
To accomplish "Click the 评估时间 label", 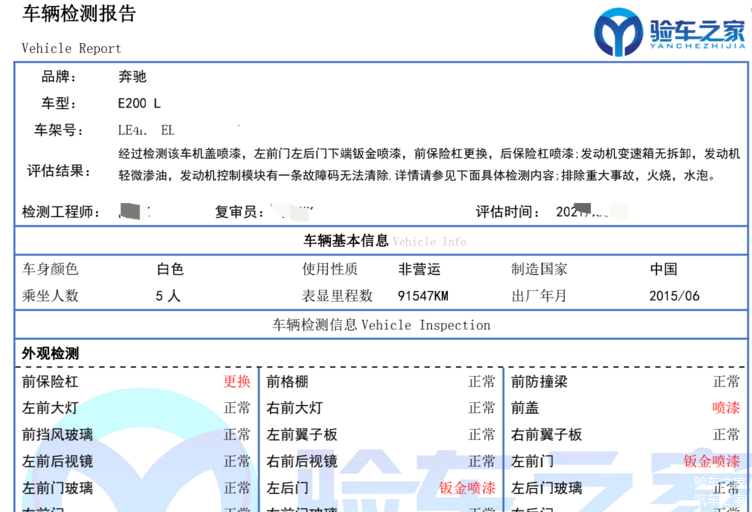I will coord(508,212).
